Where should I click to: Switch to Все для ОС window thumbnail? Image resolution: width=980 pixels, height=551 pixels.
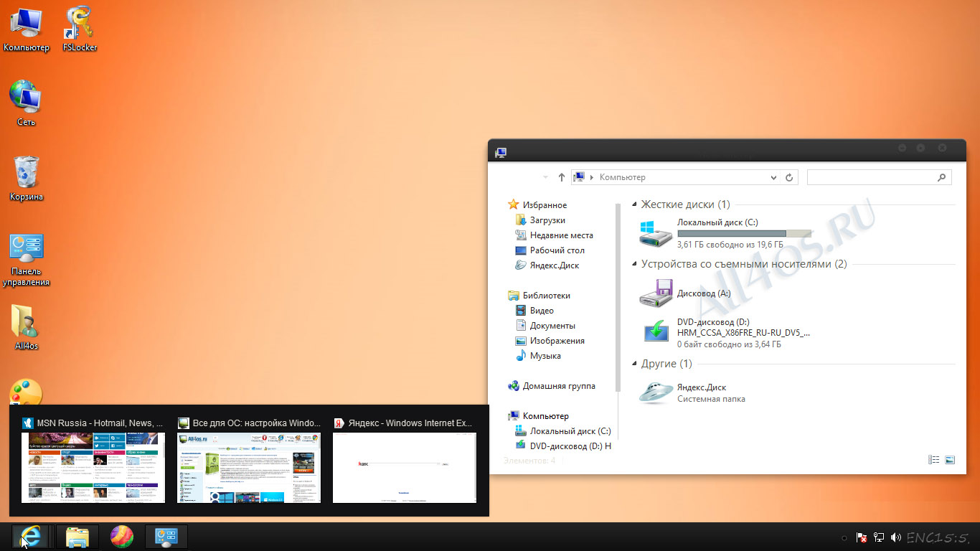pyautogui.click(x=249, y=461)
